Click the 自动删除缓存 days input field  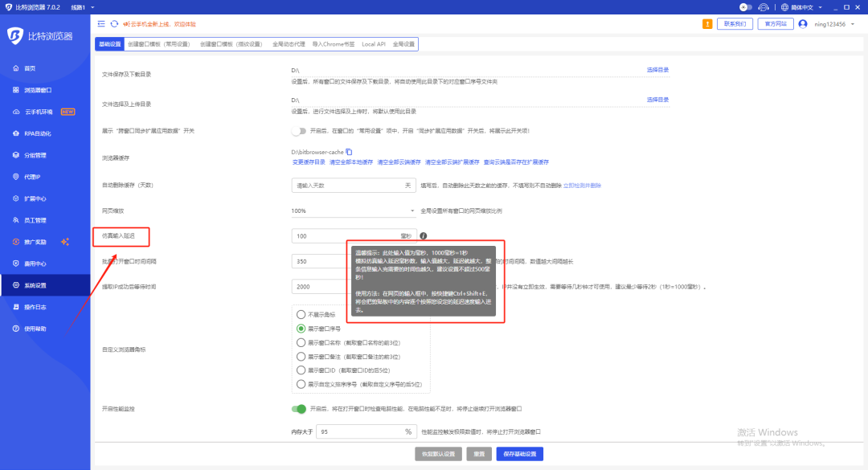346,185
